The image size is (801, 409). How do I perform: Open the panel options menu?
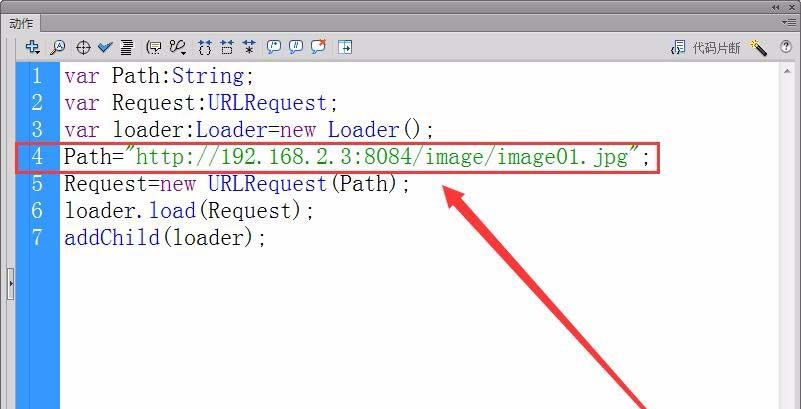[x=788, y=22]
